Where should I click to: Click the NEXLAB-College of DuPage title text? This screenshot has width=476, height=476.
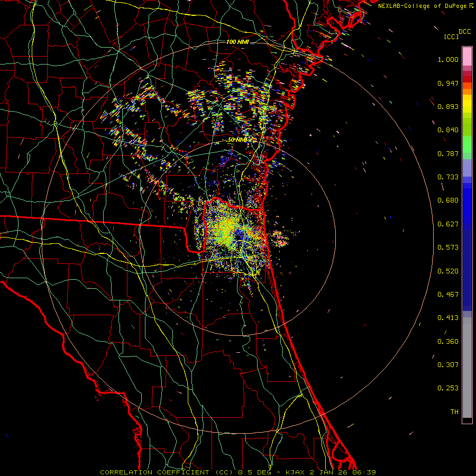tap(423, 6)
